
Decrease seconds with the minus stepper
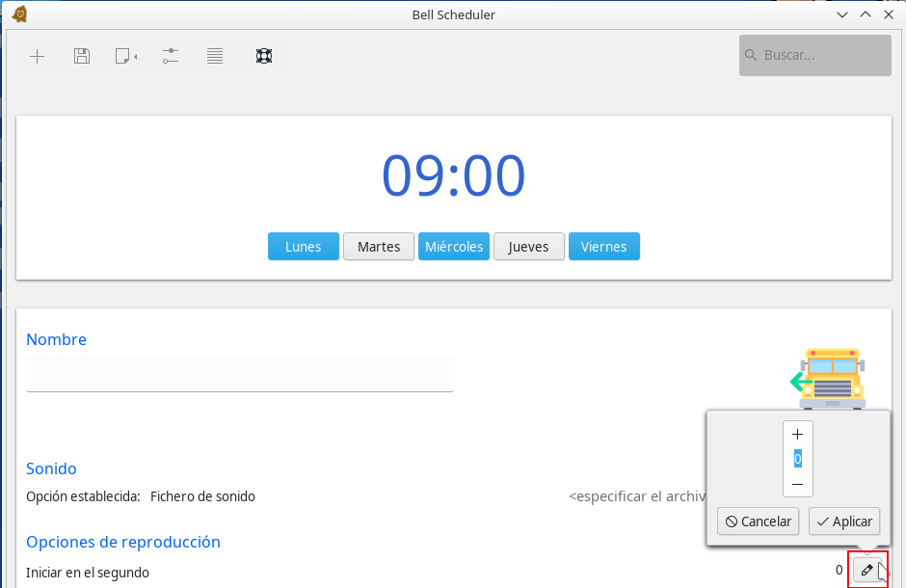point(797,484)
